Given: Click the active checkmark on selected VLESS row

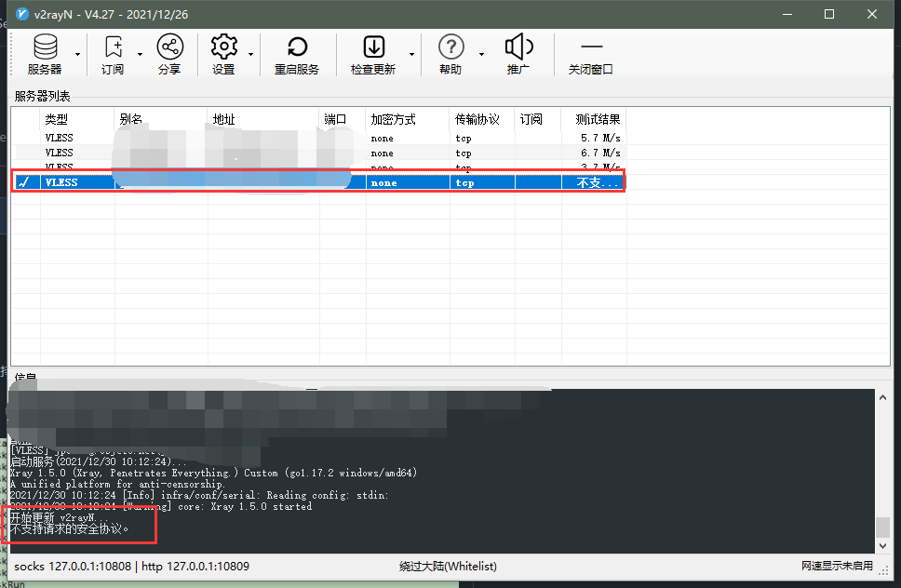Looking at the screenshot, I should click(x=24, y=182).
